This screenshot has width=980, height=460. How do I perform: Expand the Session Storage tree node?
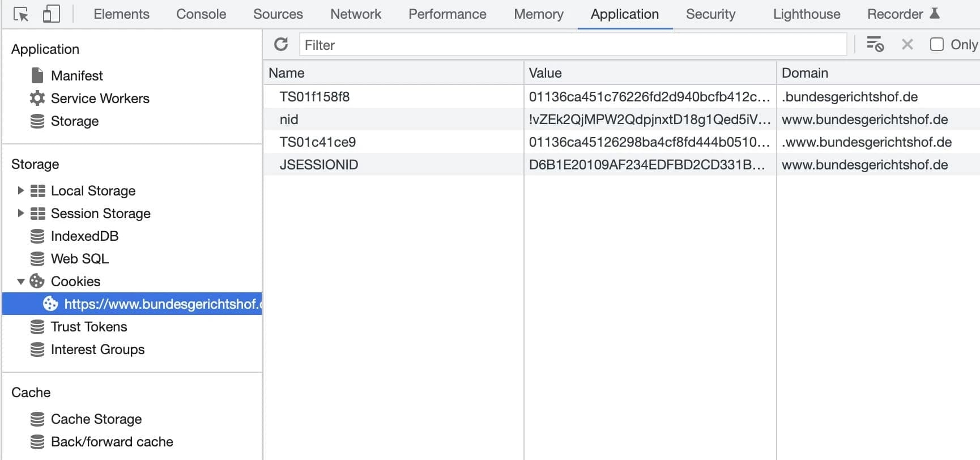pyautogui.click(x=20, y=213)
